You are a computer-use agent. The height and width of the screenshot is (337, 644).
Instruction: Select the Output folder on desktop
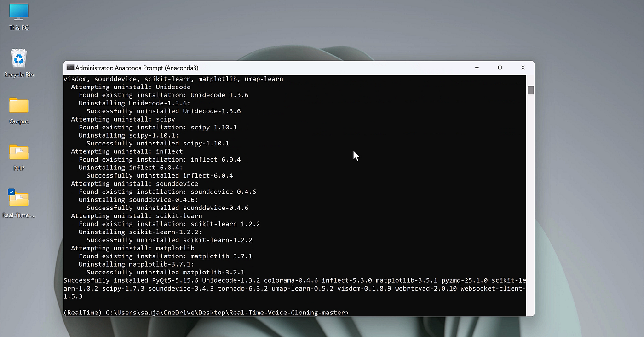pos(19,111)
